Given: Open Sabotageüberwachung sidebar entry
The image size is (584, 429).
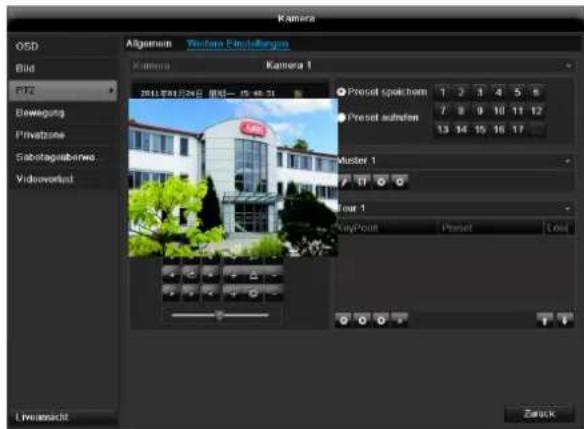Looking at the screenshot, I should (x=63, y=157).
